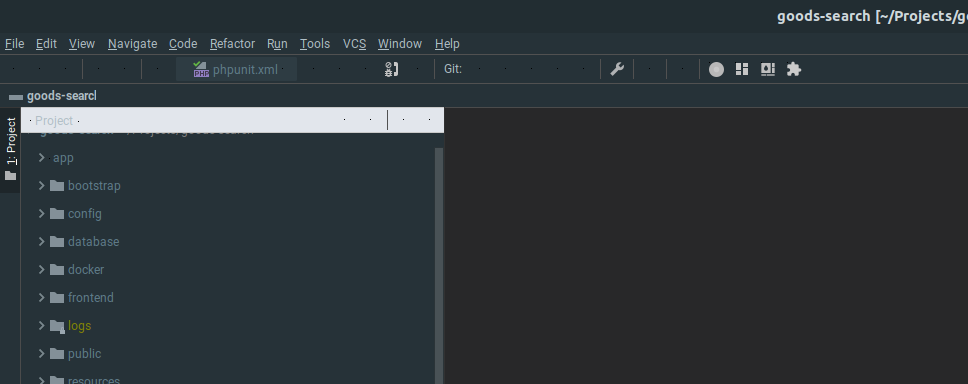Click the Project panel vertical scrollbar

tap(439, 265)
